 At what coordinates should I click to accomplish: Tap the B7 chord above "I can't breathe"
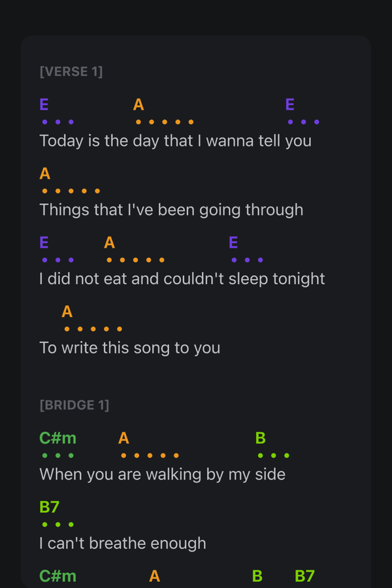pyautogui.click(x=50, y=508)
